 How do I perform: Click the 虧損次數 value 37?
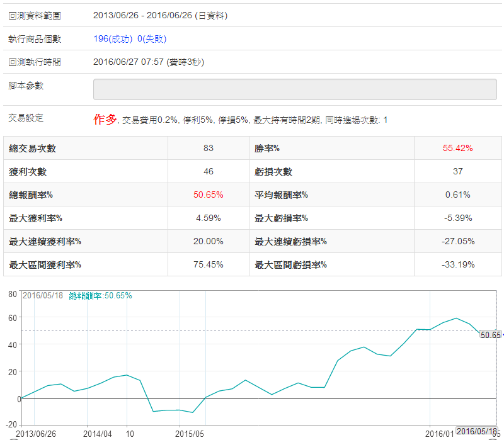click(x=457, y=171)
